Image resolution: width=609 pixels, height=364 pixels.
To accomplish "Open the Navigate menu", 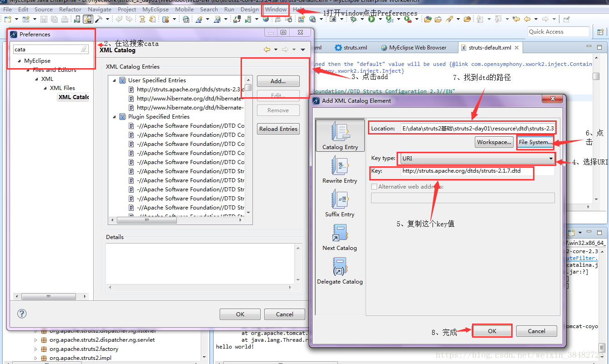I will [x=100, y=9].
